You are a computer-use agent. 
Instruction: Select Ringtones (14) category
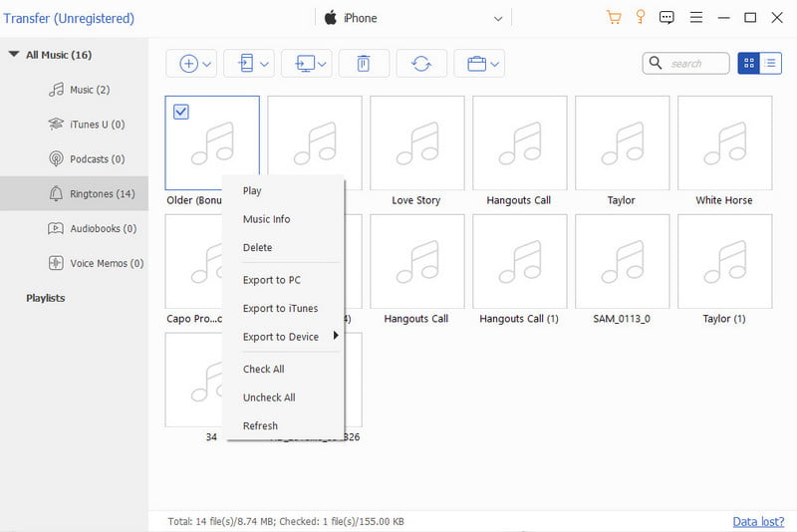click(74, 193)
